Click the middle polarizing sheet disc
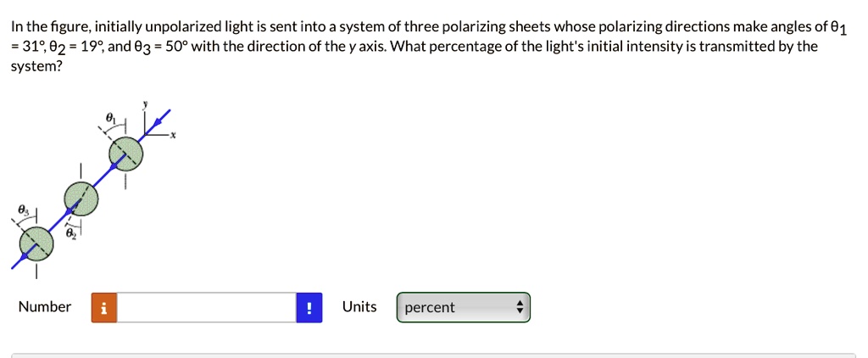The image size is (868, 358). coord(81,199)
